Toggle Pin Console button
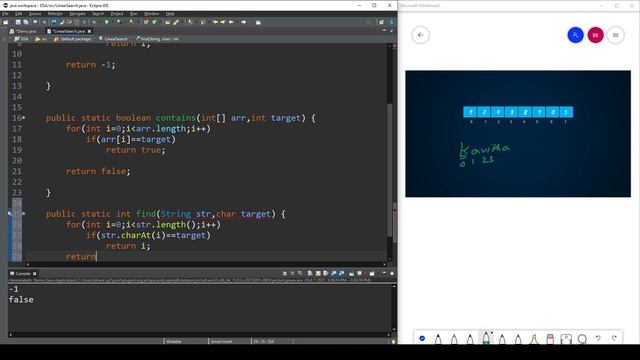 351,273
